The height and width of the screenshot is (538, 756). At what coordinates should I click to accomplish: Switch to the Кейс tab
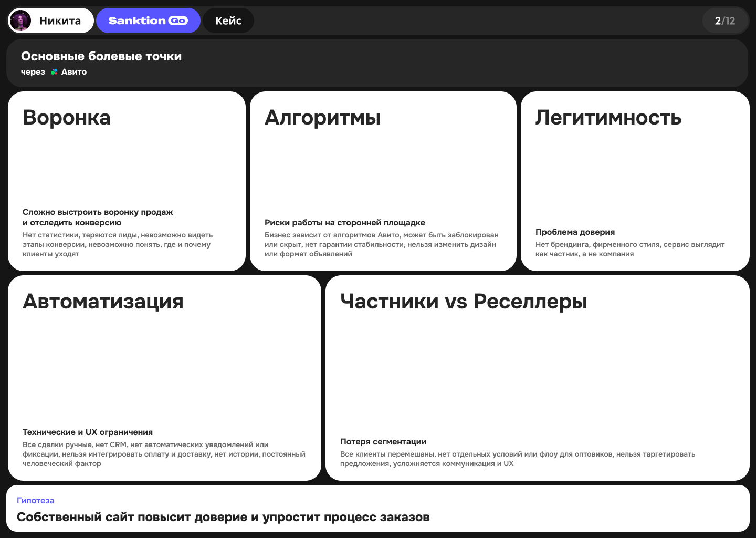[x=228, y=20]
